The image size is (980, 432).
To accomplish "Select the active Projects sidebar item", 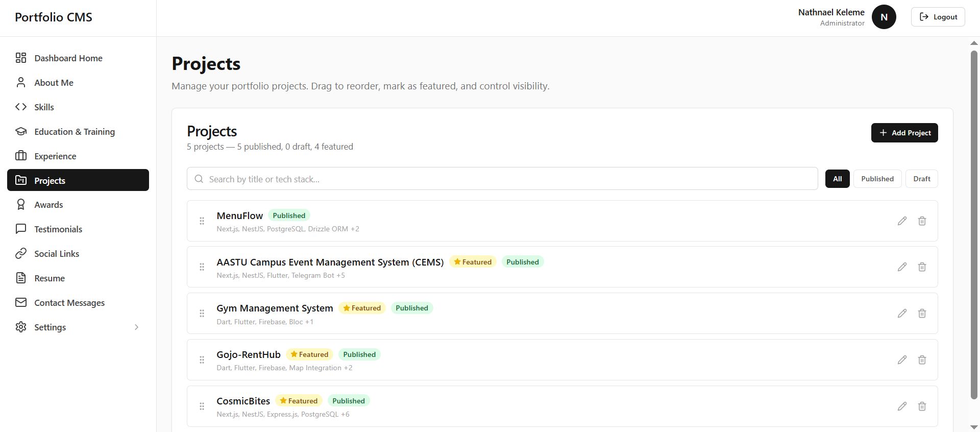I will (x=78, y=180).
